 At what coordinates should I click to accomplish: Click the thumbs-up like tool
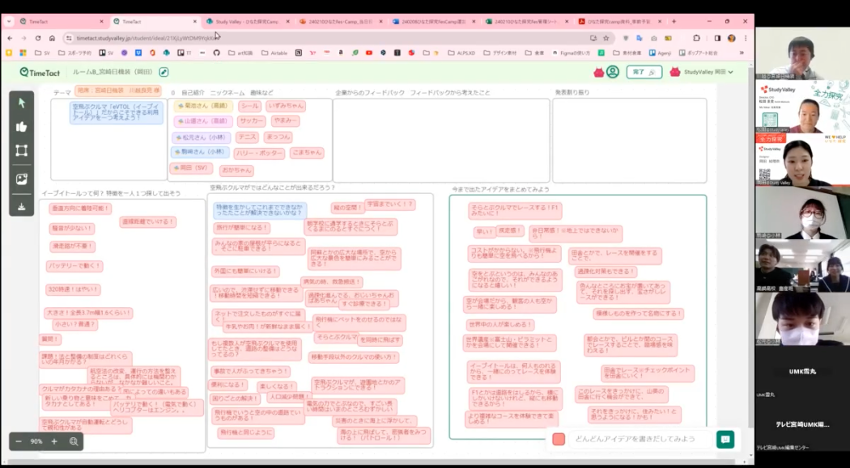tap(21, 127)
